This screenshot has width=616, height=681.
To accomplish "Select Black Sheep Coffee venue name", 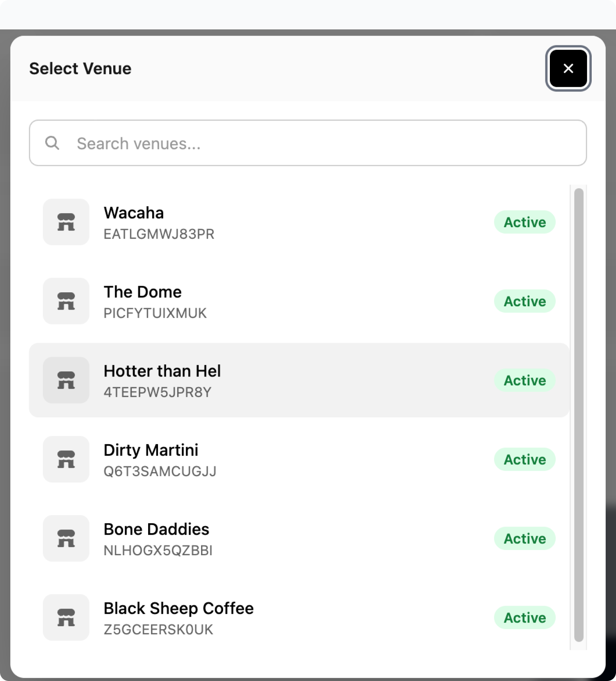I will [x=179, y=608].
